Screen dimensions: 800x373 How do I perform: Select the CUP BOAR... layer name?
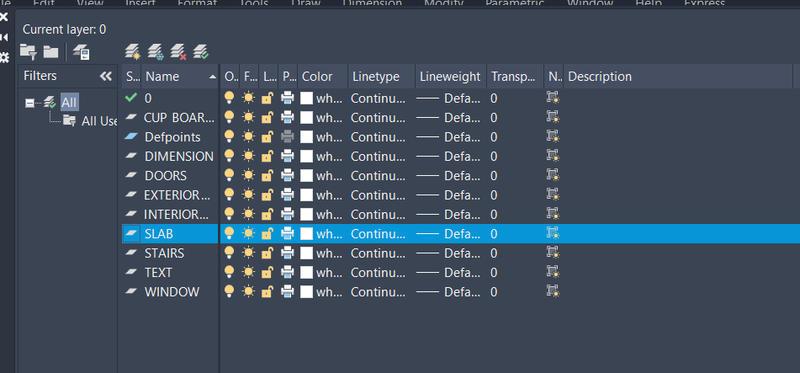click(x=179, y=117)
